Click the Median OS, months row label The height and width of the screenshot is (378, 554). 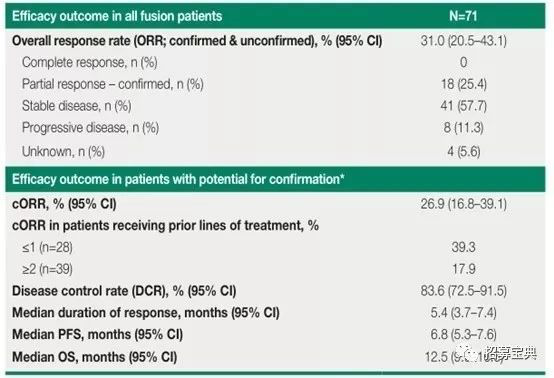pos(94,357)
